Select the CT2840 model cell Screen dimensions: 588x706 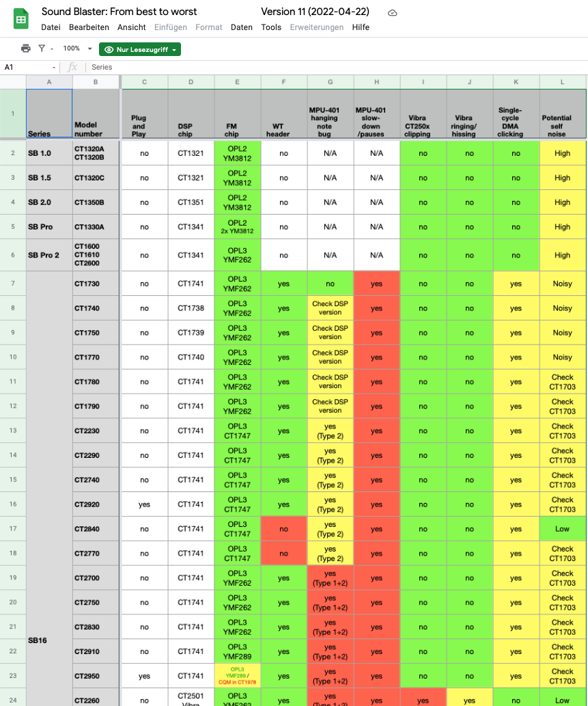96,528
